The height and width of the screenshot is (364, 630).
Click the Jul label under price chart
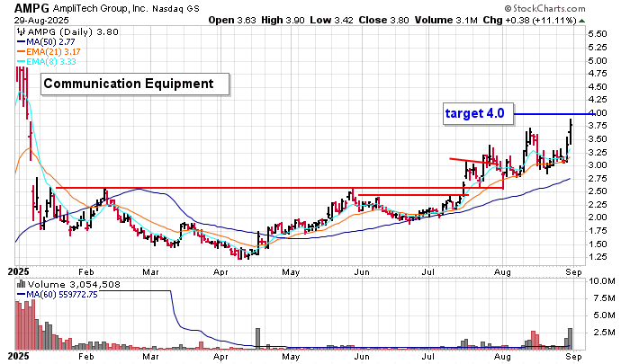(x=427, y=272)
